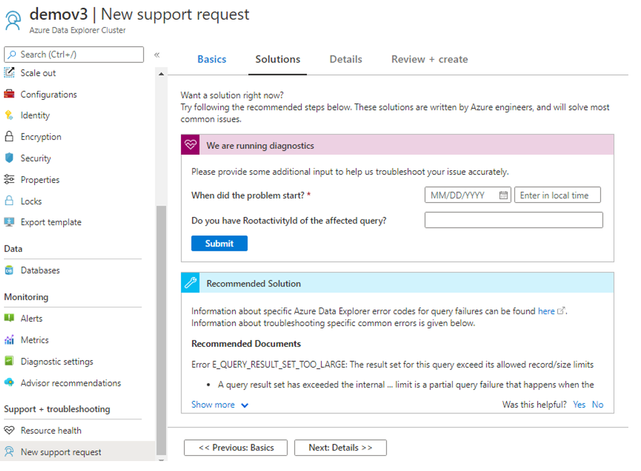
Task: Click the wrench icon beside Recommended Solution
Action: (x=191, y=283)
